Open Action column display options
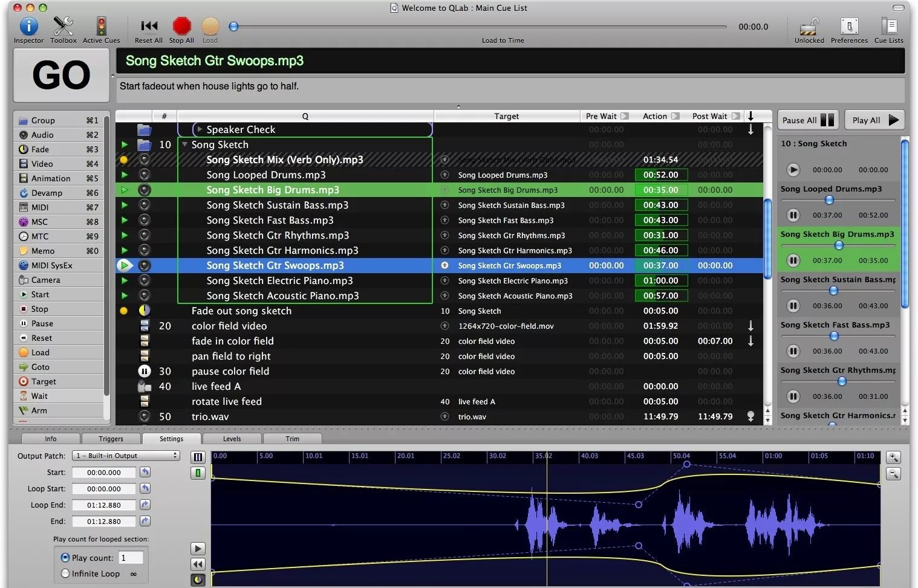 pos(675,116)
